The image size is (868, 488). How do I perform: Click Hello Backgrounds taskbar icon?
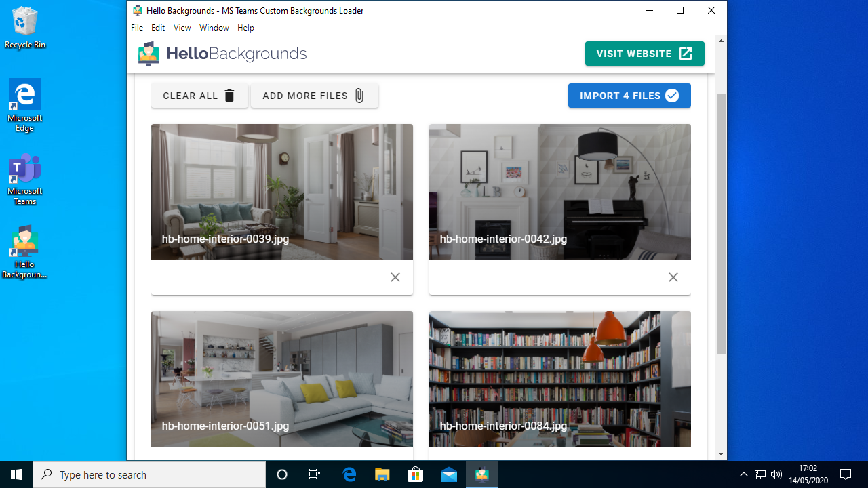pyautogui.click(x=482, y=474)
